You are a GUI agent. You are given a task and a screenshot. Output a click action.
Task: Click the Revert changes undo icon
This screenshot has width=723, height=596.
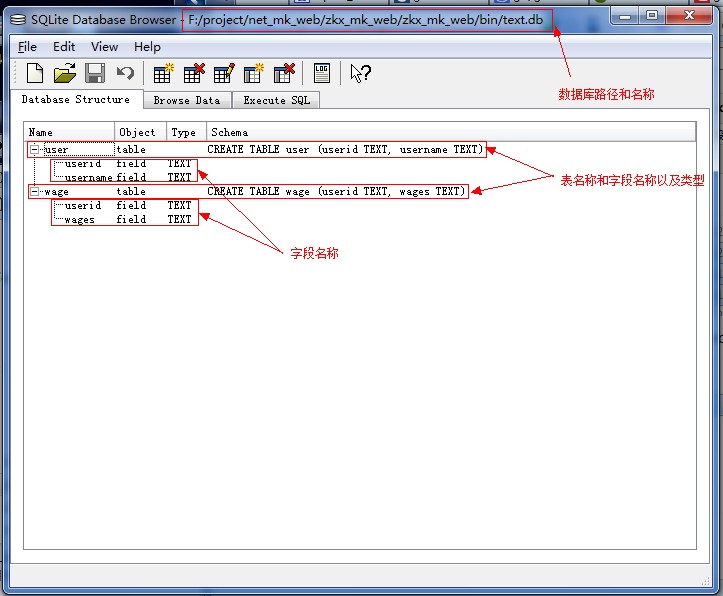[x=125, y=73]
